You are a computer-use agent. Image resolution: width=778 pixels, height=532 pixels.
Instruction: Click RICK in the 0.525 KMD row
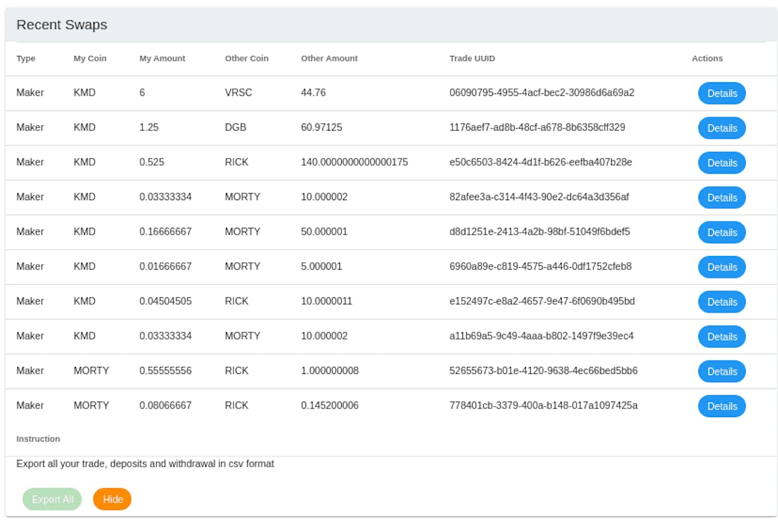237,162
